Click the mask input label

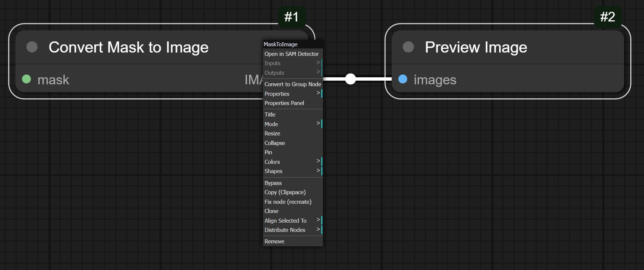[53, 80]
